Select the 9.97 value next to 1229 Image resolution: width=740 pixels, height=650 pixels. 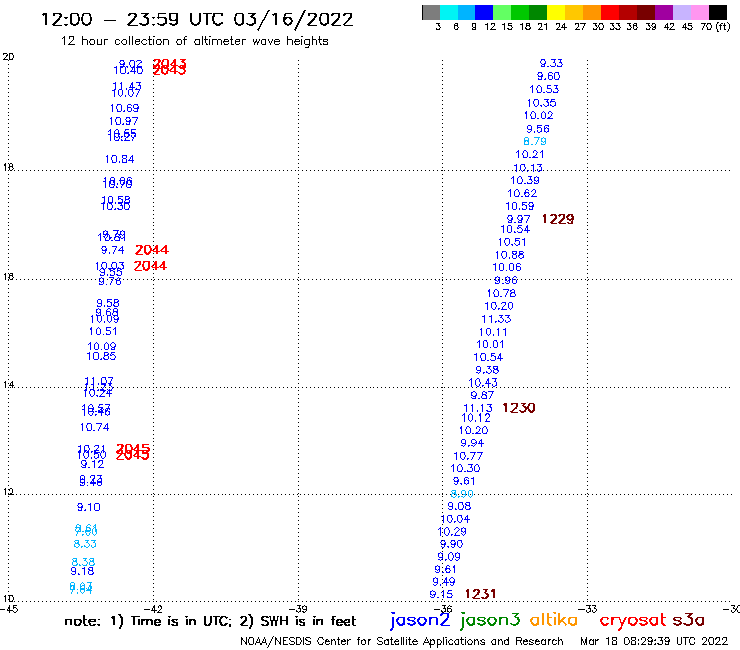click(519, 219)
